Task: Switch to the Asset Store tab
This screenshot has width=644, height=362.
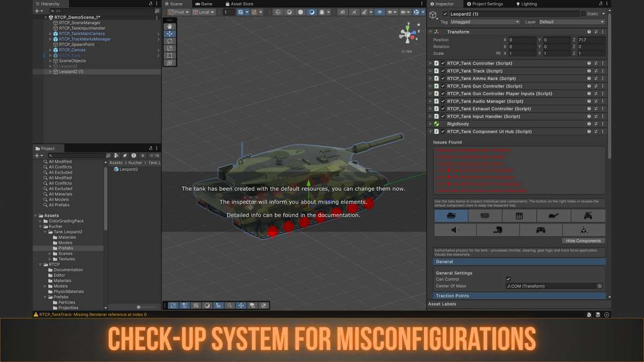Action: pos(240,4)
